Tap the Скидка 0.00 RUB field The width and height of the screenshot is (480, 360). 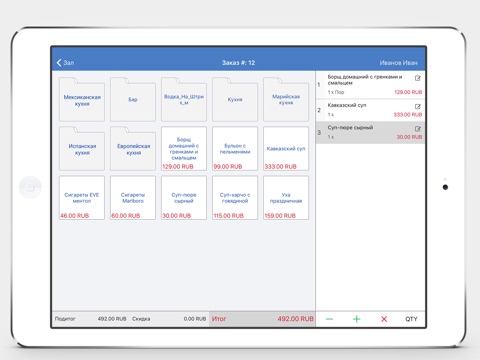pos(169,319)
